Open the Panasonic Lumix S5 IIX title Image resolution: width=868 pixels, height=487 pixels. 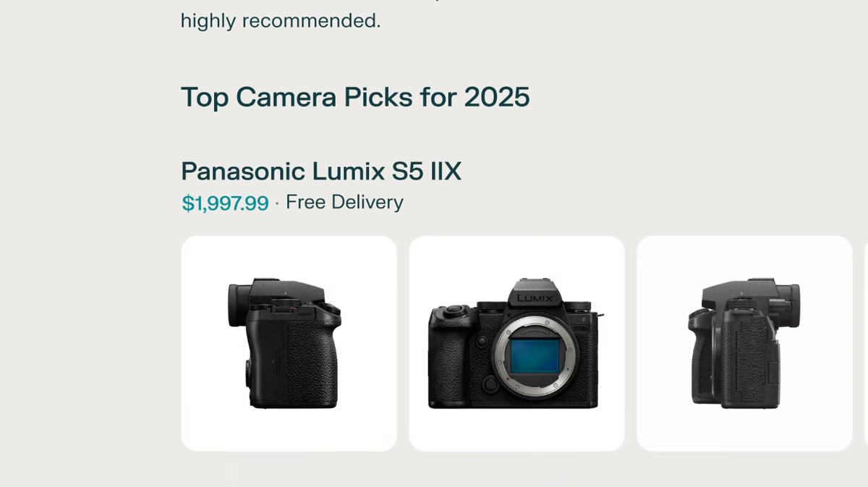click(x=320, y=171)
